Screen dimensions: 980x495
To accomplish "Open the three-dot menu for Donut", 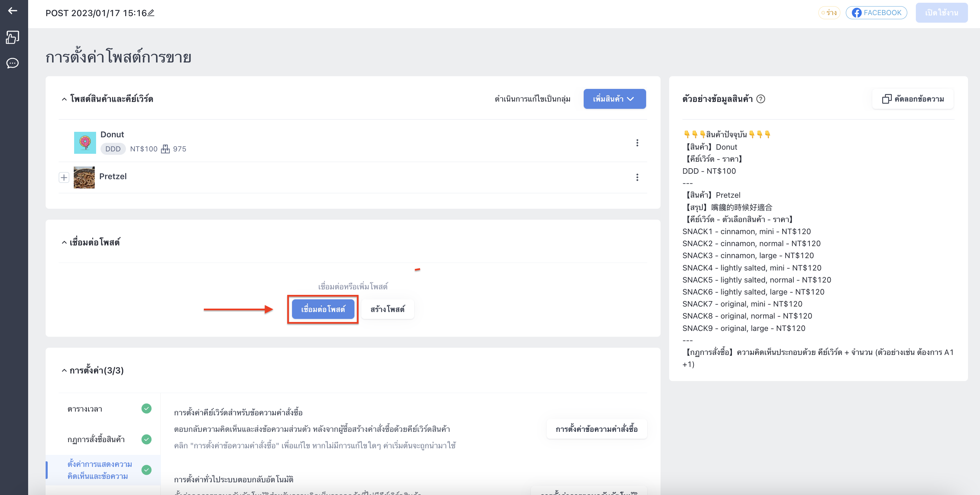I will click(x=637, y=143).
